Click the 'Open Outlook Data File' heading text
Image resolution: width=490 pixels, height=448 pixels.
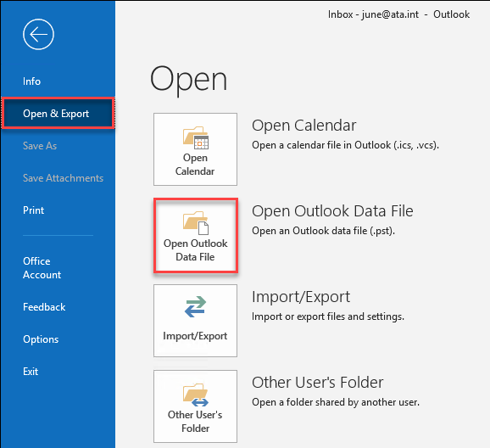point(332,211)
